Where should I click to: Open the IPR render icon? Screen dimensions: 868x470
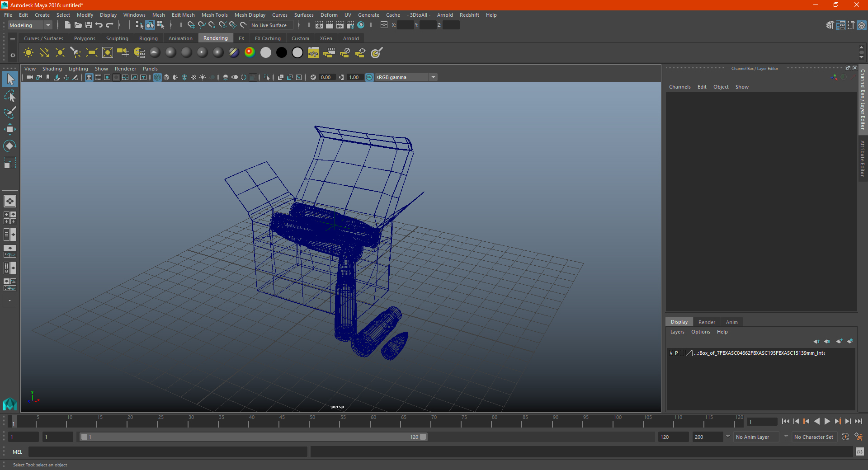point(340,25)
